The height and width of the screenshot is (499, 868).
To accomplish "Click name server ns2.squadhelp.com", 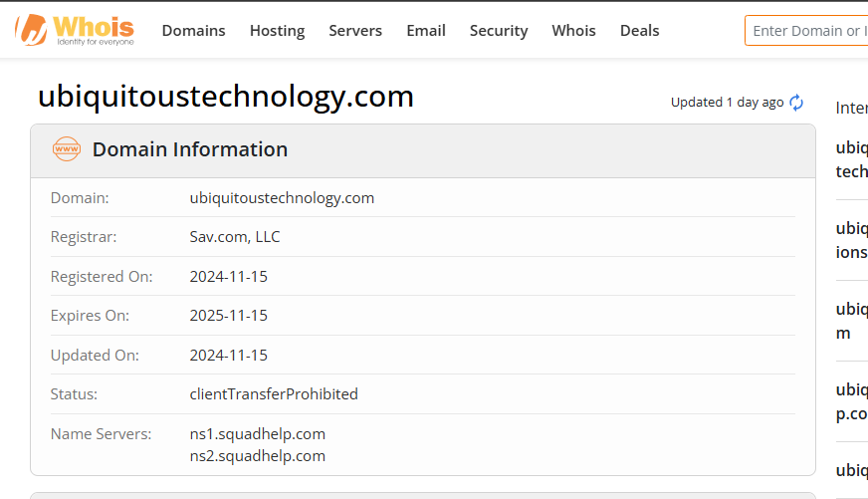I will [x=258, y=456].
